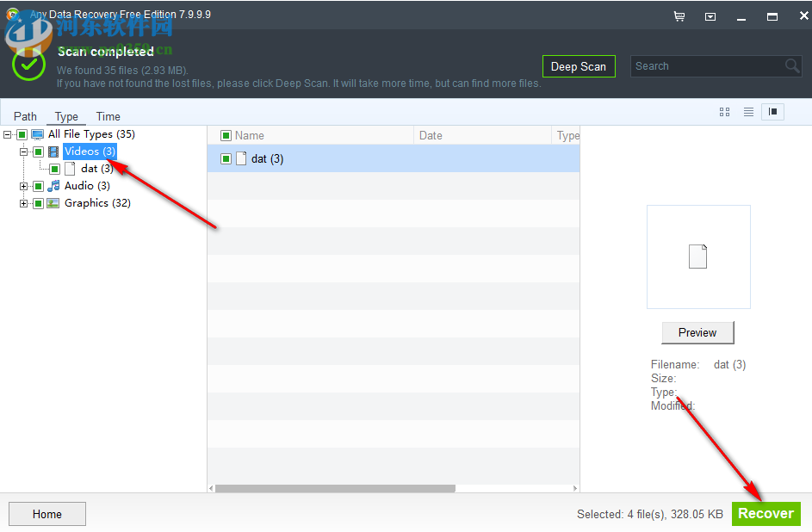Image resolution: width=812 pixels, height=532 pixels.
Task: Click the scrollbar left arrow
Action: pyautogui.click(x=211, y=488)
